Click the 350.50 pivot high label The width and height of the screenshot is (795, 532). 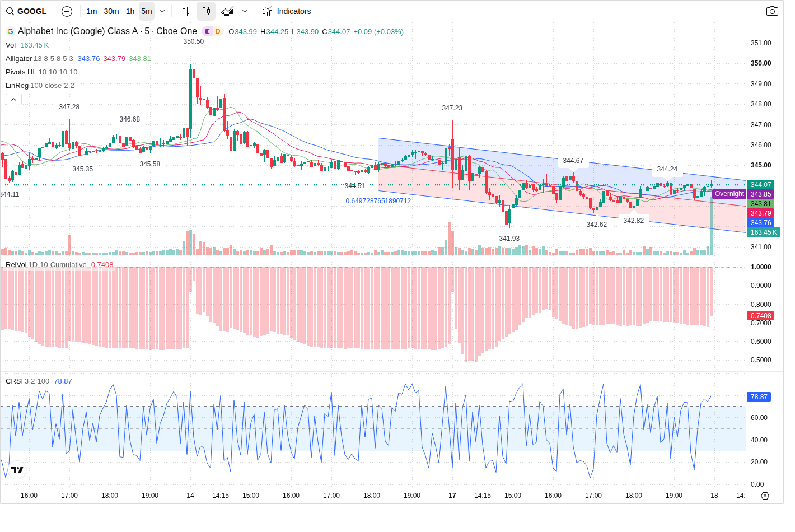click(194, 41)
